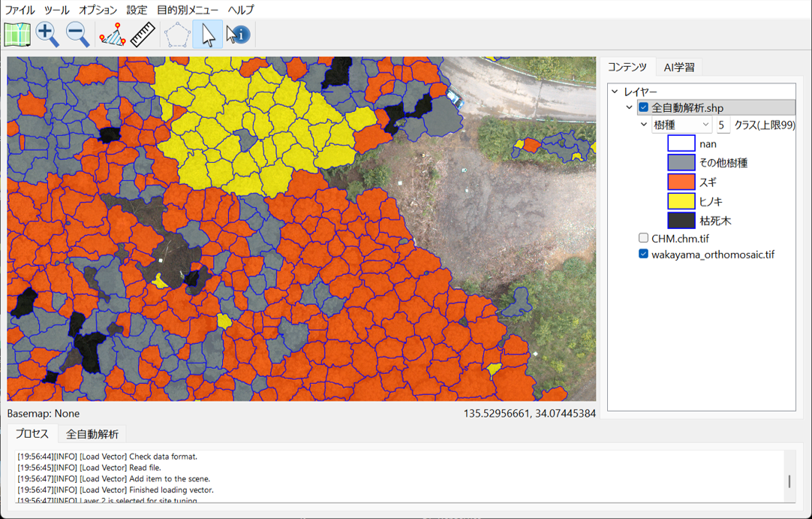Open the 樹種 attribute dropdown
The image size is (812, 519).
tap(681, 125)
